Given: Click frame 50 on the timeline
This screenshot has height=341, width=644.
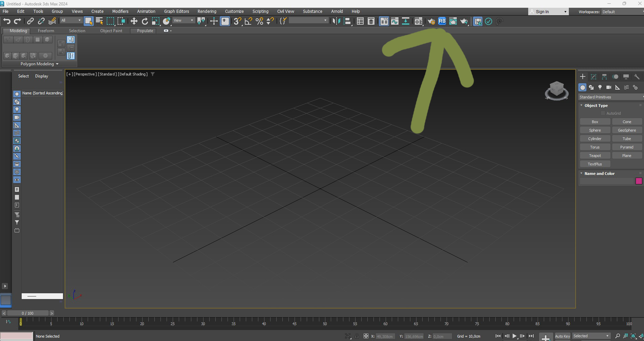Looking at the screenshot, I should coord(325,323).
